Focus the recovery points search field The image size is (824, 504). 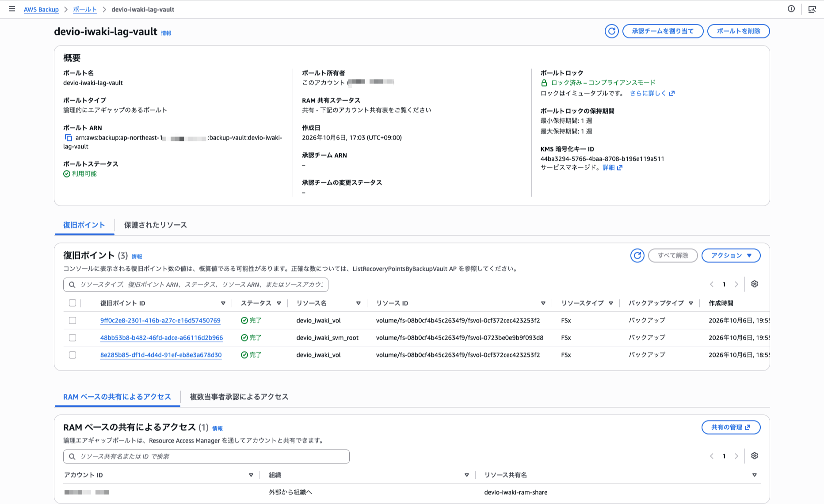(x=196, y=284)
